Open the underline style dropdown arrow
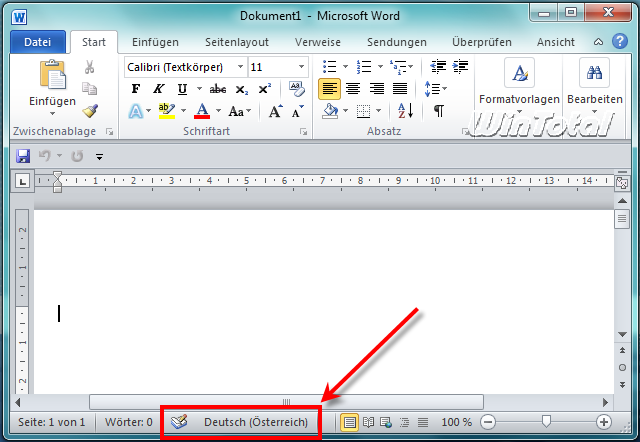Screen dimensions: 640x442 pyautogui.click(x=199, y=89)
